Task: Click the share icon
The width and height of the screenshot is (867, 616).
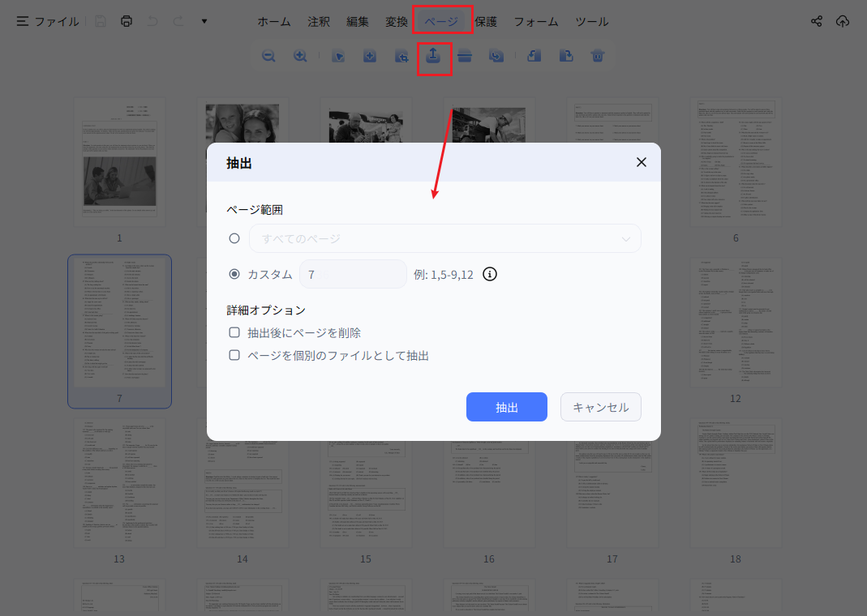Action: click(x=817, y=22)
